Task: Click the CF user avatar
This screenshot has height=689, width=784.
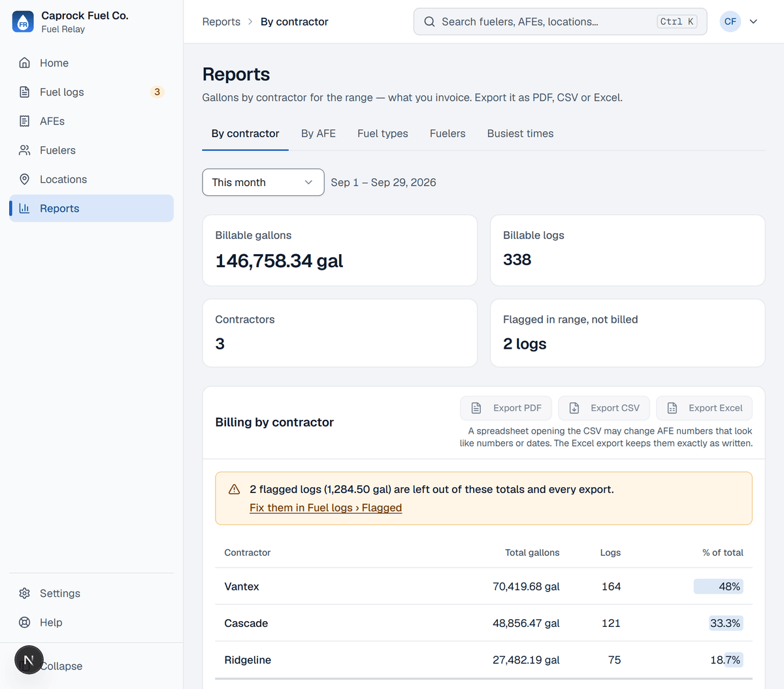Action: 730,22
